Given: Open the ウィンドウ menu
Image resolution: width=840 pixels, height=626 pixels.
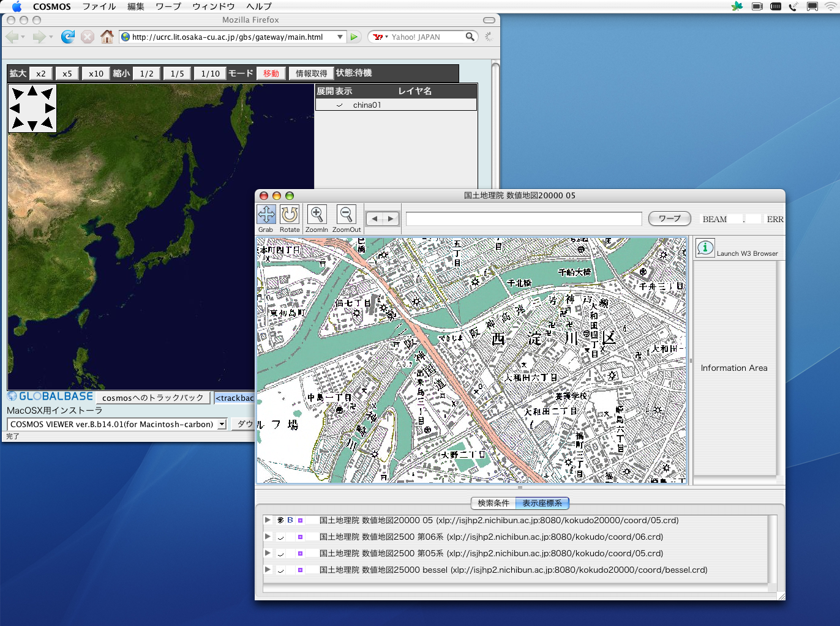Looking at the screenshot, I should click(x=214, y=6).
